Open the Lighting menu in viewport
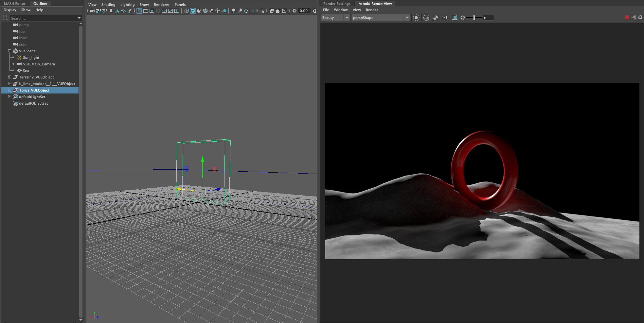644x323 pixels. [127, 5]
